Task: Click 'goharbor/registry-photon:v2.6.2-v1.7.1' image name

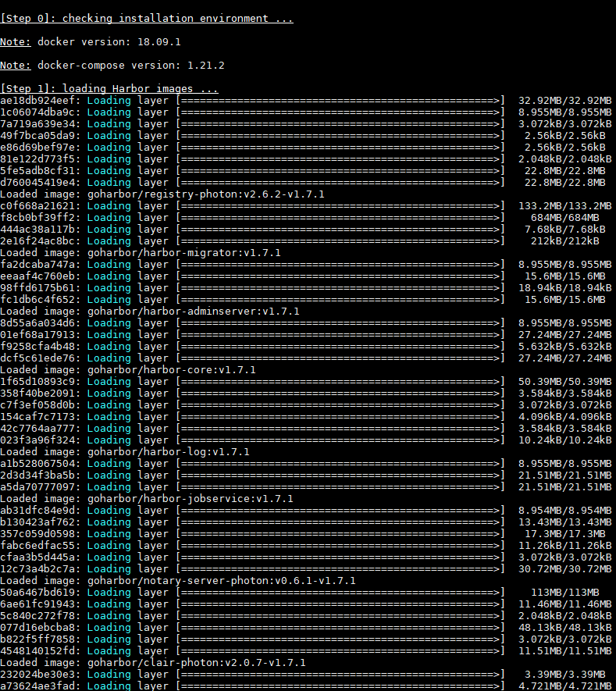Action: 206,194
